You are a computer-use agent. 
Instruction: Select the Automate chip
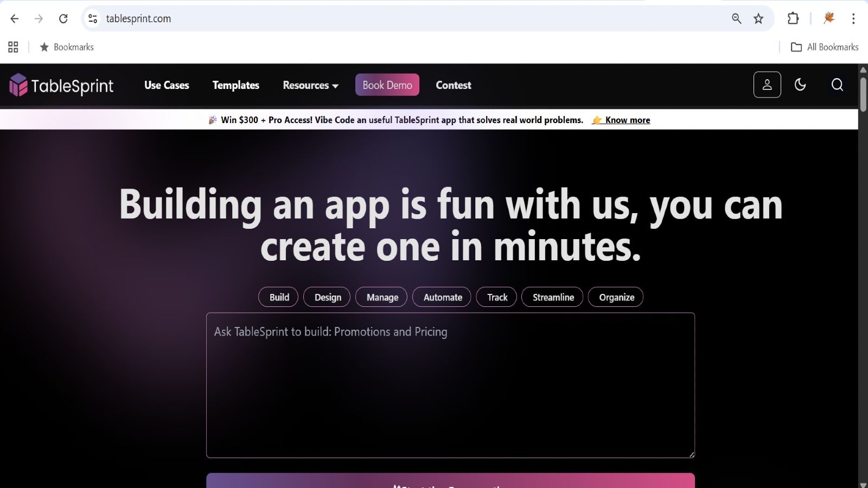[442, 297]
